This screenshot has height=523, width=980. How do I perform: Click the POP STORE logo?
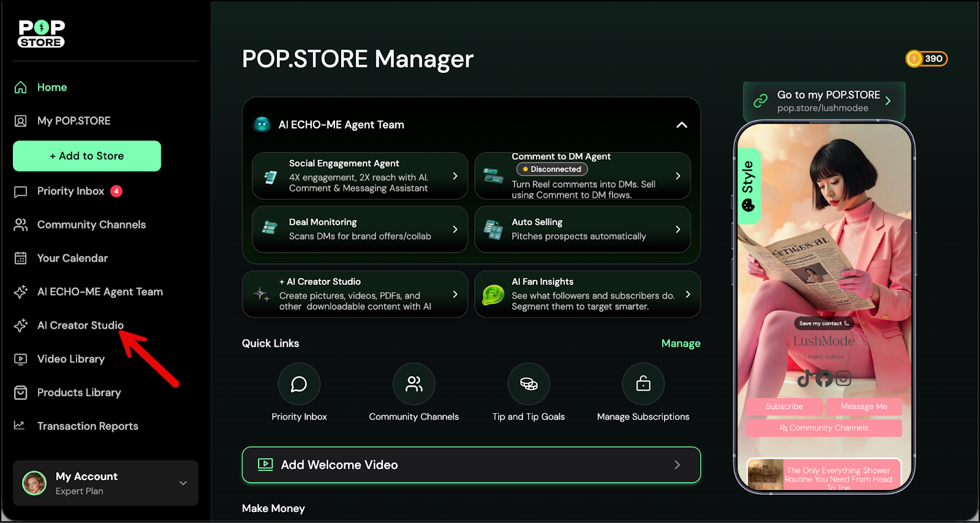point(42,34)
